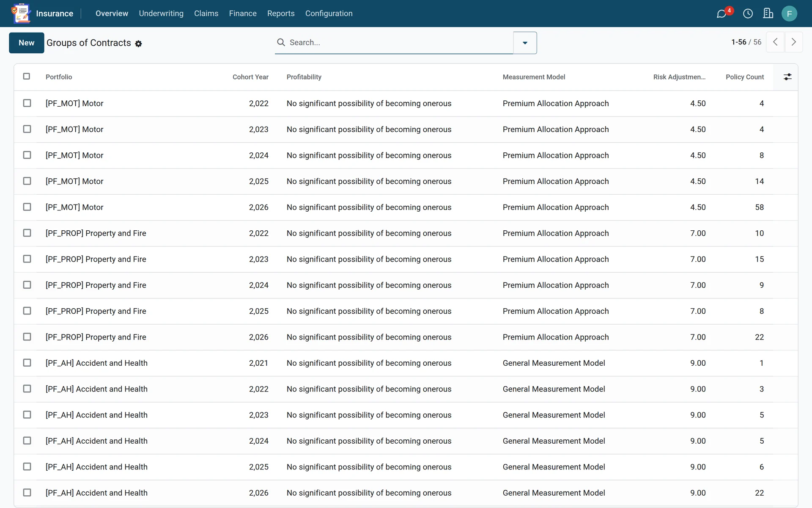Go to the next page arrow
Image resolution: width=812 pixels, height=508 pixels.
point(794,42)
